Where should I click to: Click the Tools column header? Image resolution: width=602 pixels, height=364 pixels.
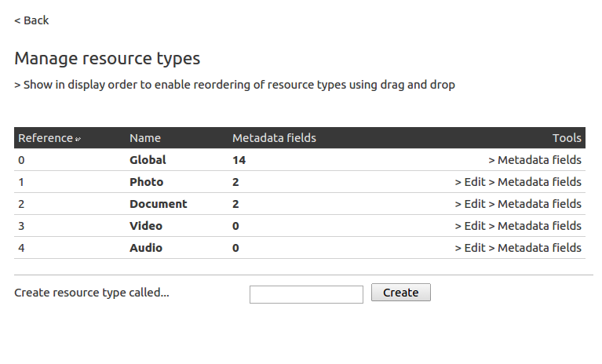[567, 138]
